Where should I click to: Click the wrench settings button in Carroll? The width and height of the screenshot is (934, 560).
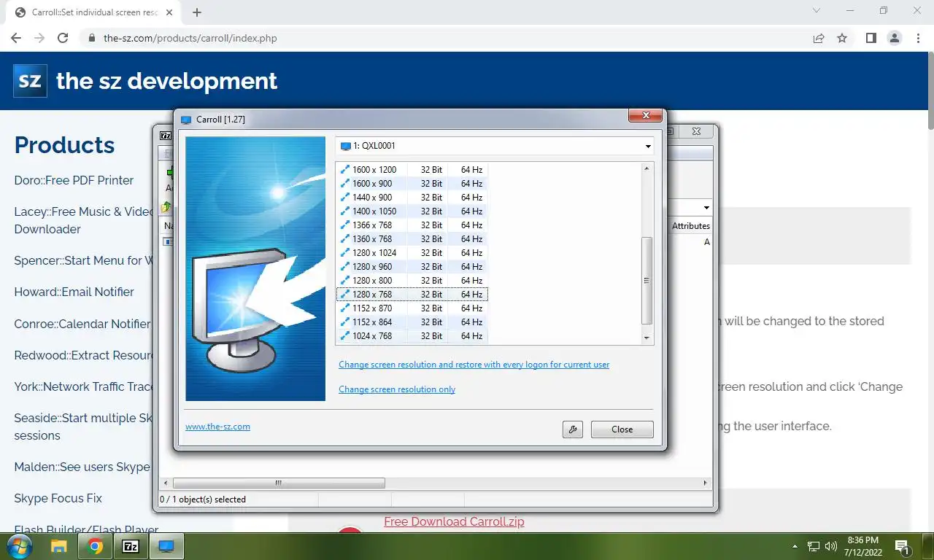tap(573, 429)
